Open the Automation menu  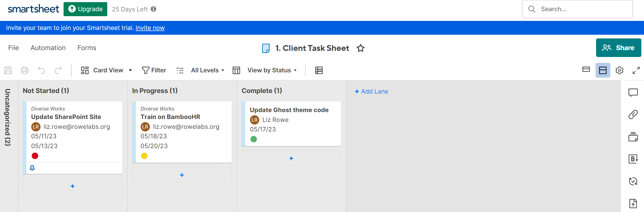48,48
